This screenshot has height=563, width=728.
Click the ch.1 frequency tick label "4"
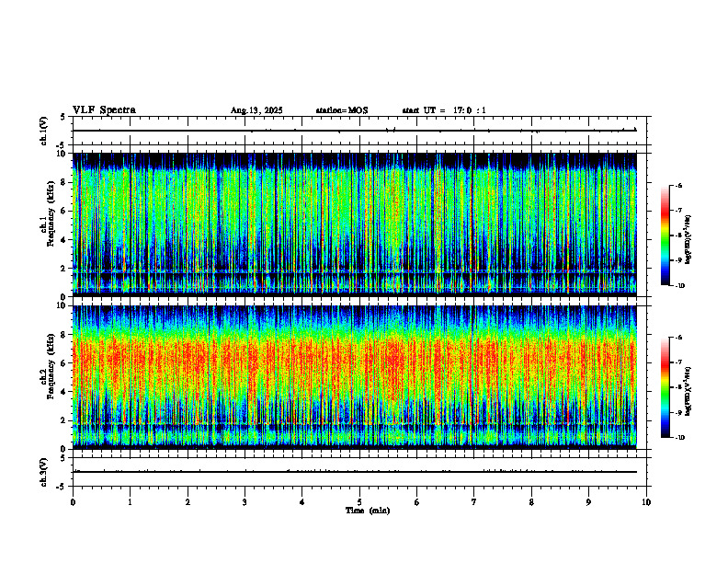coord(64,240)
